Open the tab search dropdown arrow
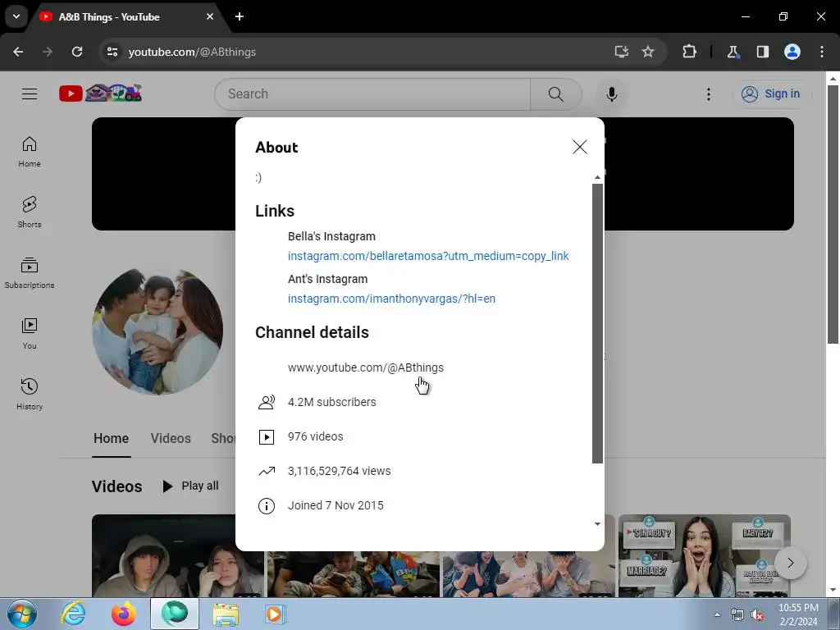 pos(16,16)
